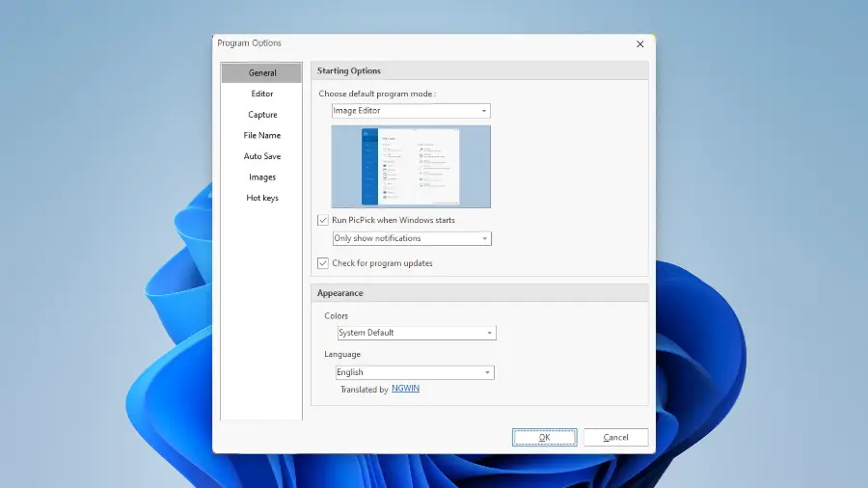Viewport: 868px width, 488px height.
Task: Open the Hot keys settings
Action: [x=261, y=198]
